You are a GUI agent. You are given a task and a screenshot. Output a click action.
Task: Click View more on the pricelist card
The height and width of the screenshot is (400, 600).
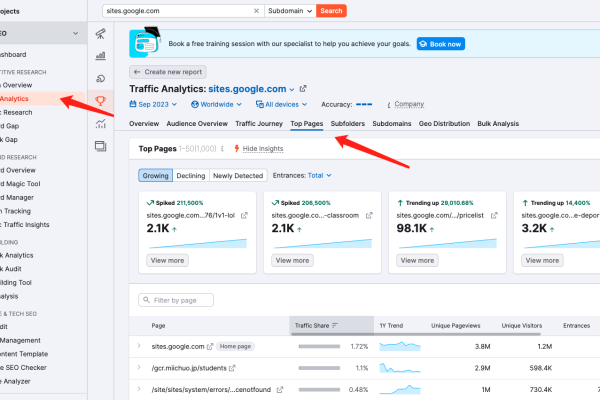coord(417,260)
